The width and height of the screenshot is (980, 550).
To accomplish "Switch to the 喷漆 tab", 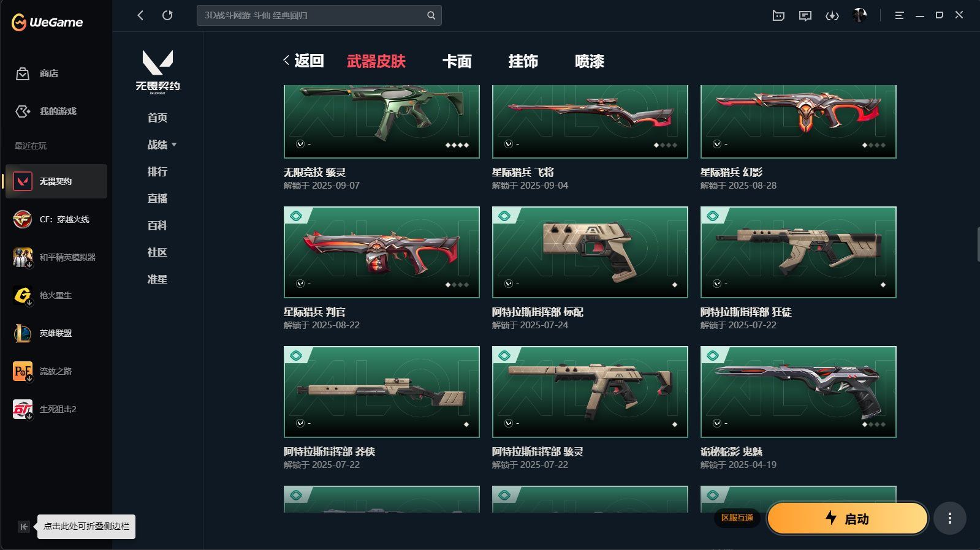I will pos(590,61).
